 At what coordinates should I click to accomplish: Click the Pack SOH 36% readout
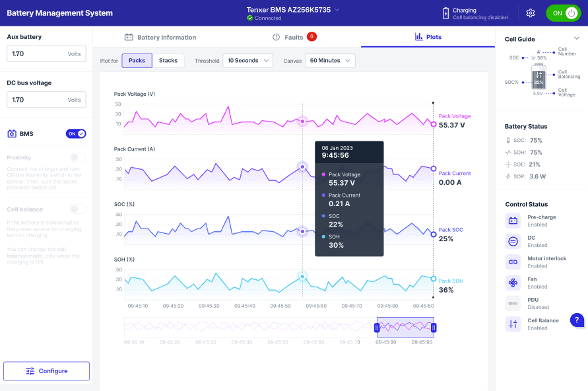coord(446,290)
